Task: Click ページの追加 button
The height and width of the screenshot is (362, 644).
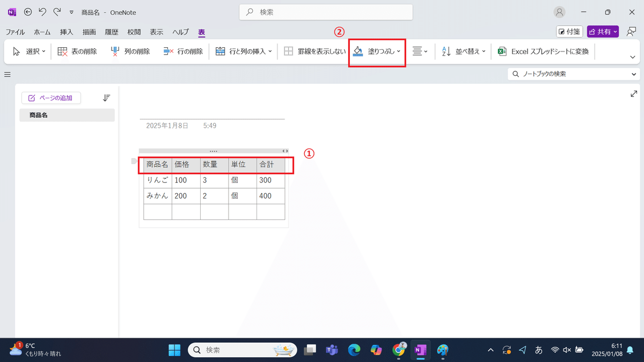Action: (51, 98)
